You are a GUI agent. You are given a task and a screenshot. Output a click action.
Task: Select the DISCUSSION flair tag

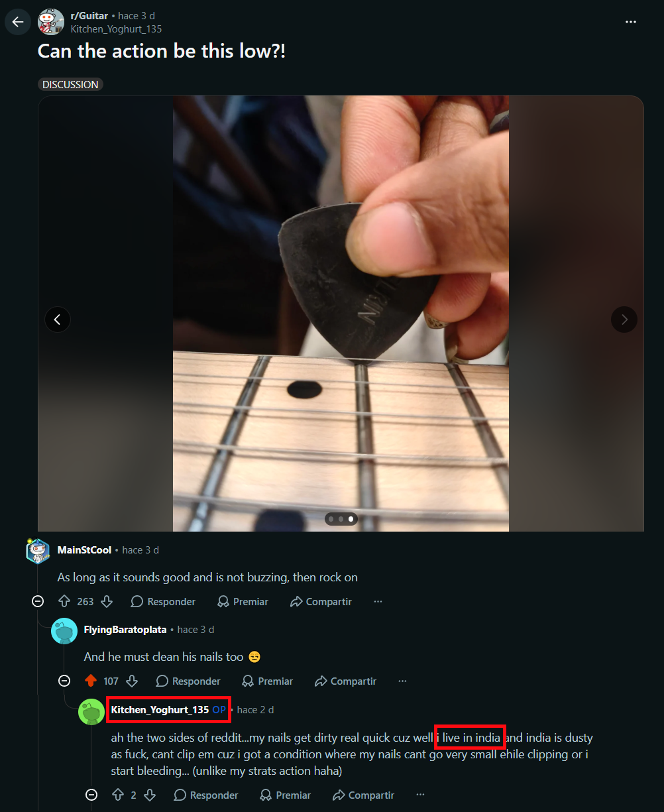tap(70, 84)
